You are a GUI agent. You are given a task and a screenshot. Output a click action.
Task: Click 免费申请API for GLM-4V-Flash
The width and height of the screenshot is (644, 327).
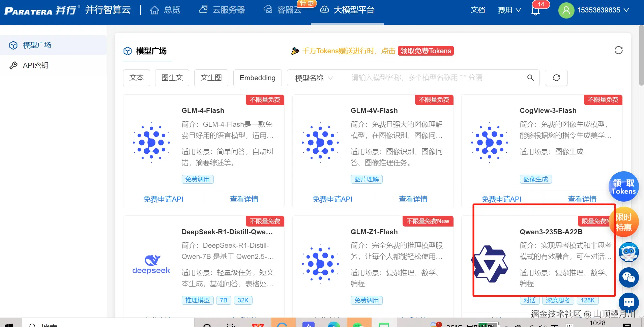click(x=332, y=199)
